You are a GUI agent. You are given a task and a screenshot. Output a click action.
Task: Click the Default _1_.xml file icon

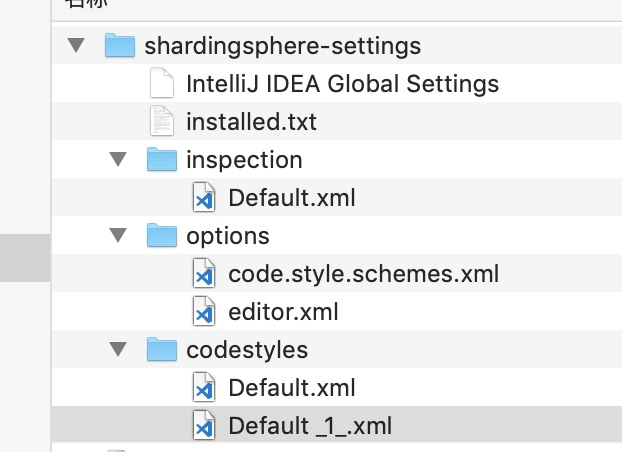click(x=204, y=425)
